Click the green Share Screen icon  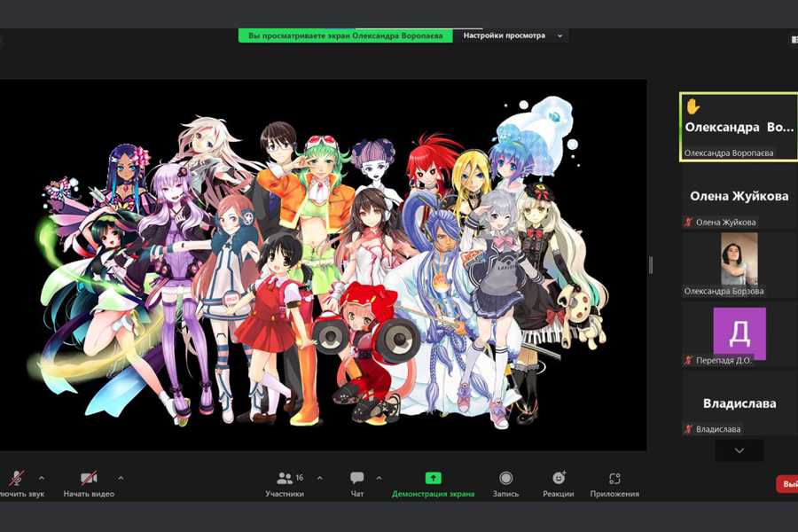click(433, 479)
